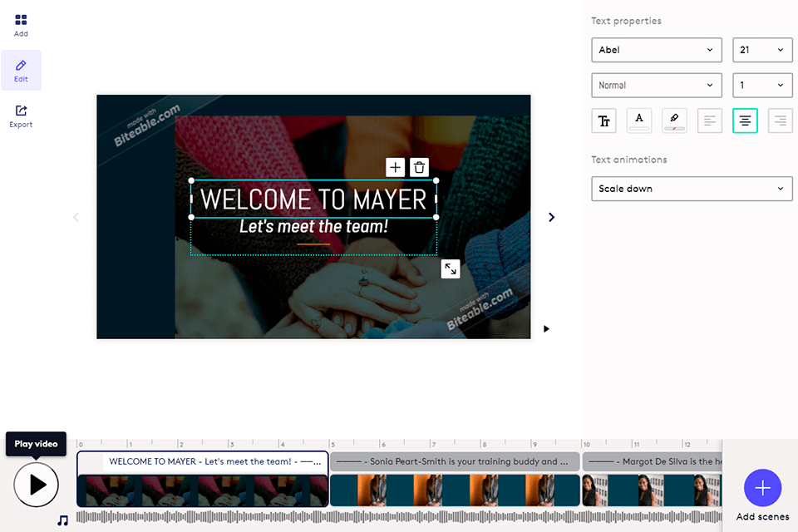Toggle the active center alignment option
The image size is (798, 532).
click(x=745, y=120)
